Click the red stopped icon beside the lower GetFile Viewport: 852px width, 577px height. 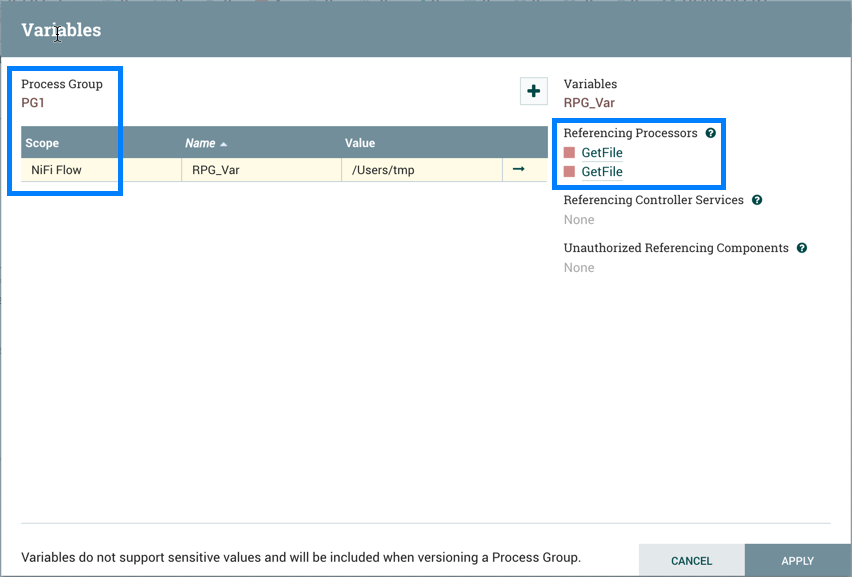tap(570, 172)
